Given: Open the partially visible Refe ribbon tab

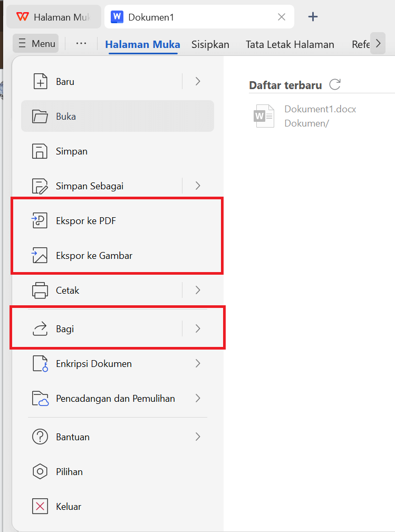Looking at the screenshot, I should pos(361,44).
